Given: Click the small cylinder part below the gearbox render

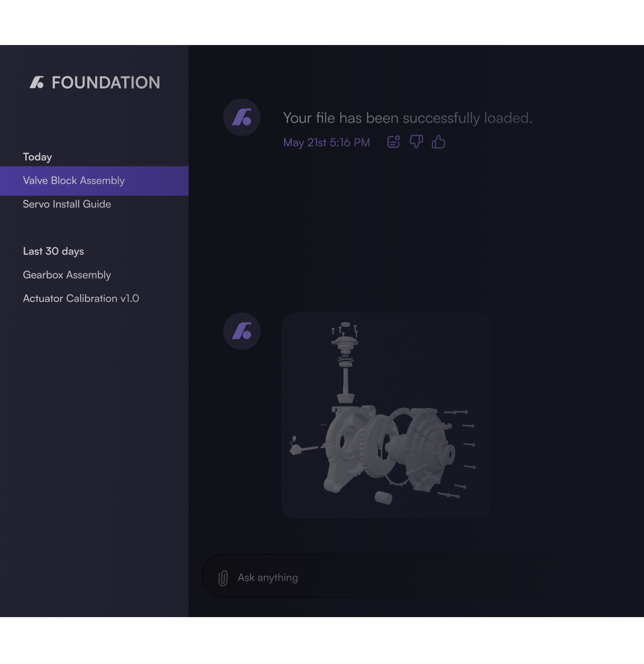Looking at the screenshot, I should point(383,498).
